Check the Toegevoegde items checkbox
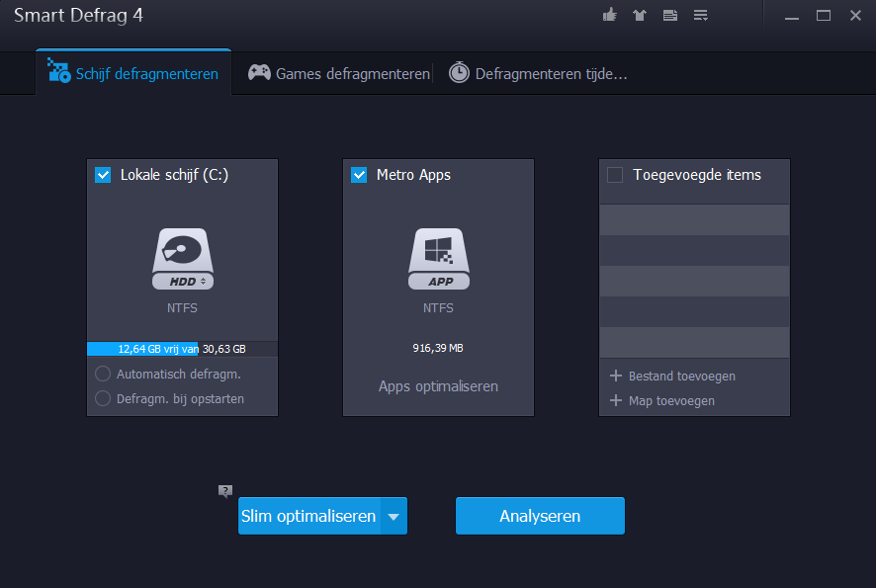The width and height of the screenshot is (876, 588). (615, 175)
